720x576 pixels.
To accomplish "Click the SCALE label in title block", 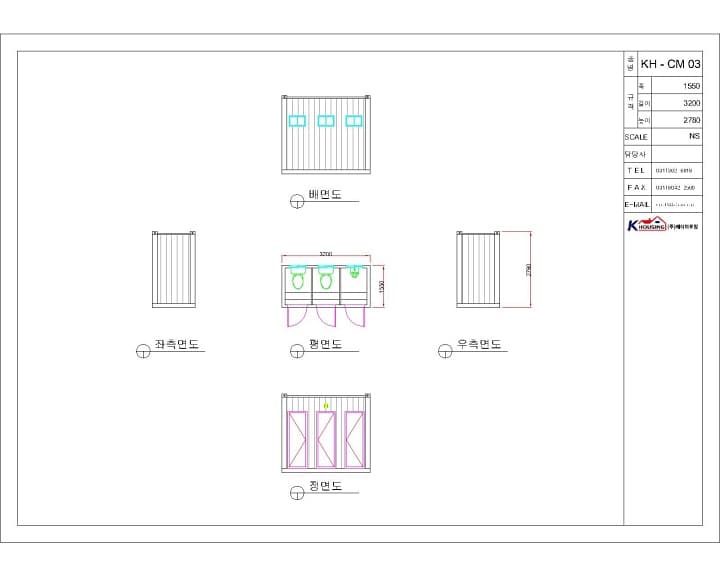I will pyautogui.click(x=636, y=137).
